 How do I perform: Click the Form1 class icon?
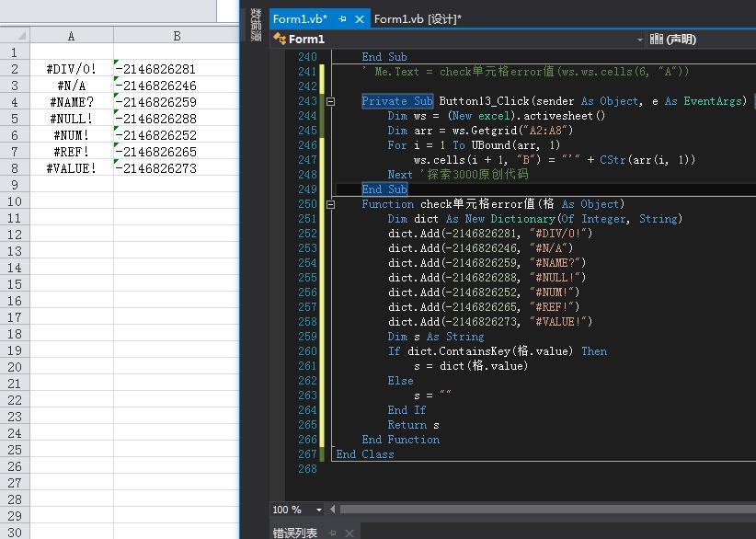279,40
